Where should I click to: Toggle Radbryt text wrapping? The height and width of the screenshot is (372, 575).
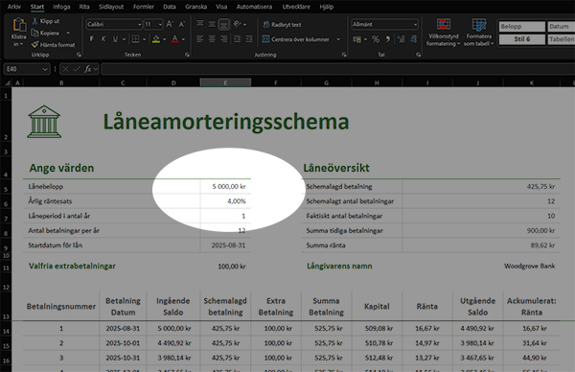coord(282,25)
